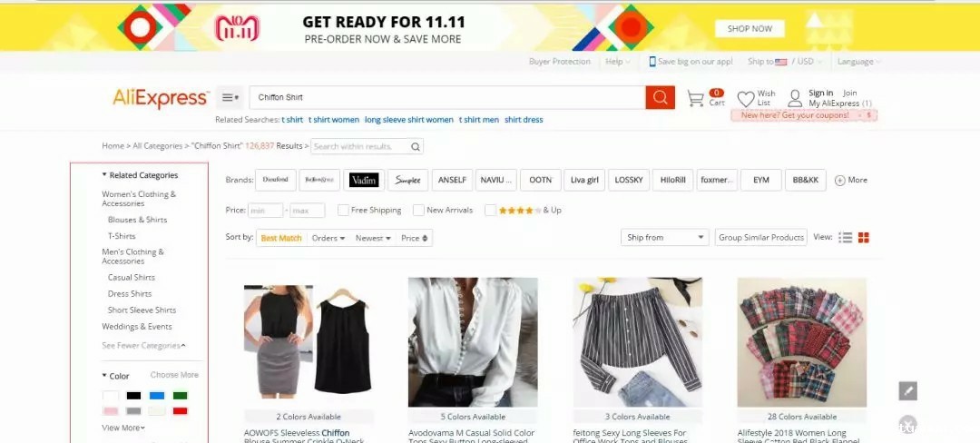
Task: Select the Best Match sort tab
Action: (281, 238)
